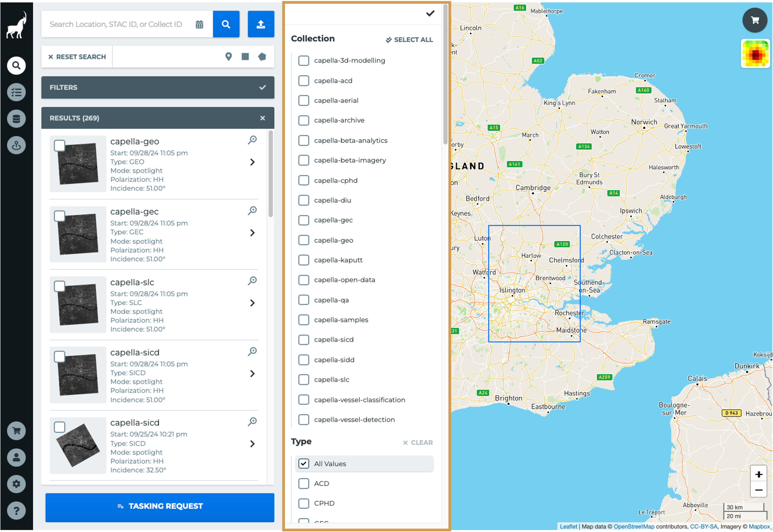This screenshot has height=532, width=773.
Task: Check the capella-vessel-detection collection
Action: pyautogui.click(x=304, y=420)
